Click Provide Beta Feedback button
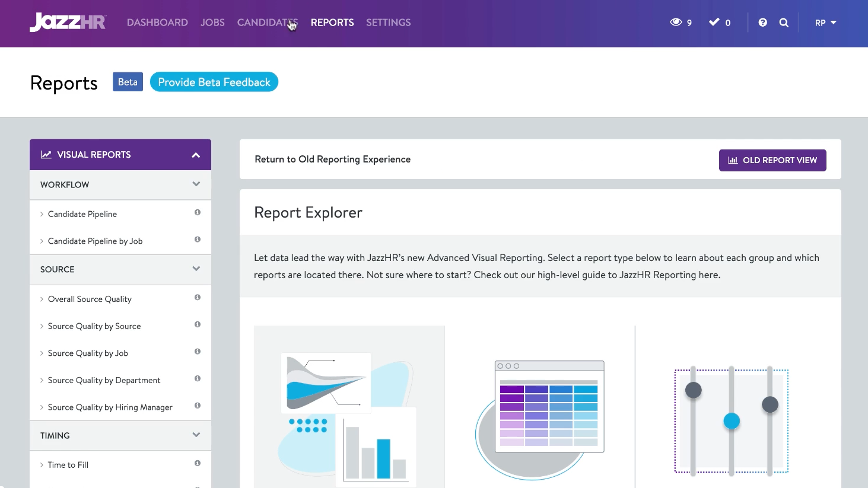This screenshot has height=488, width=868. click(x=214, y=82)
